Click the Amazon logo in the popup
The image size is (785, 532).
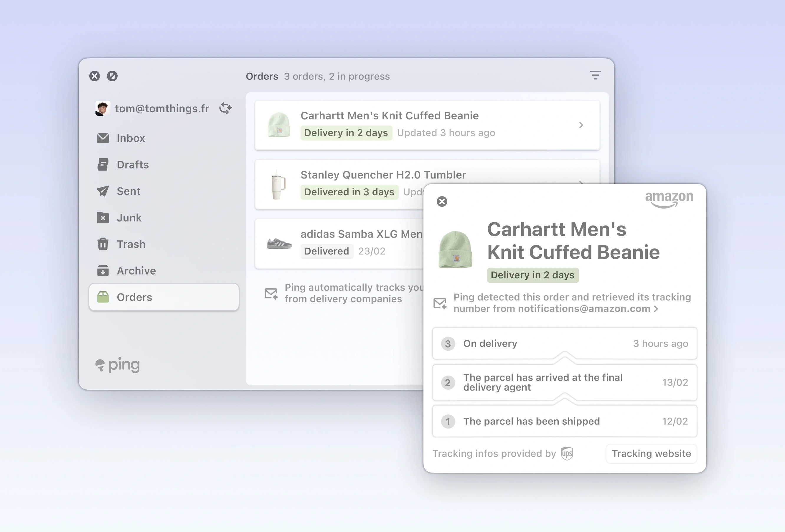coord(669,199)
